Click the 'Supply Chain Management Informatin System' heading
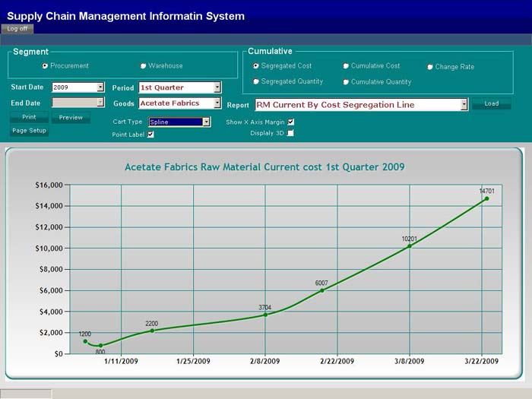Viewport: 532px width, 399px height. tap(126, 16)
